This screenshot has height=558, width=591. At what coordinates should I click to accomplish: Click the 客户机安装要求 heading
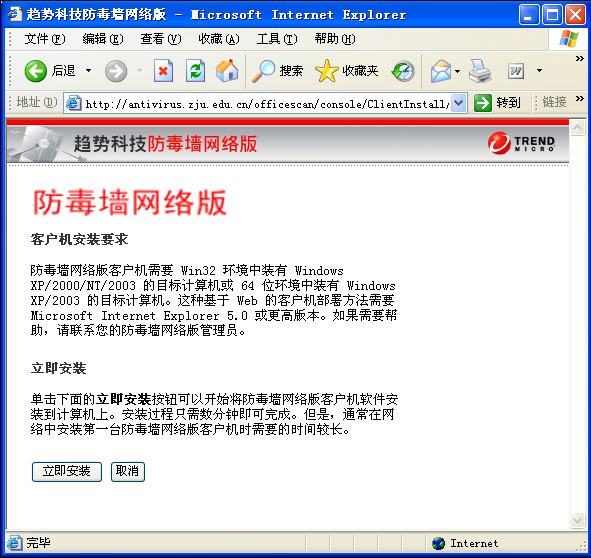point(79,239)
